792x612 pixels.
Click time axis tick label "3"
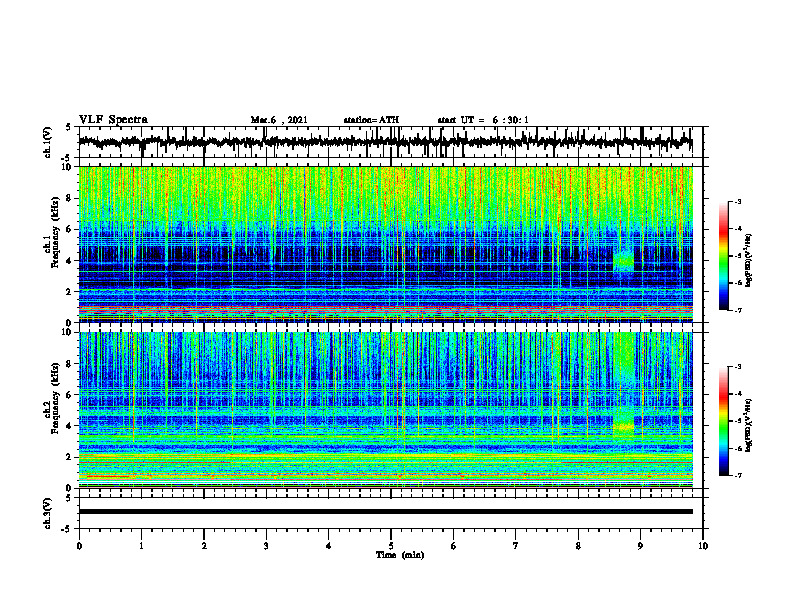(x=266, y=546)
